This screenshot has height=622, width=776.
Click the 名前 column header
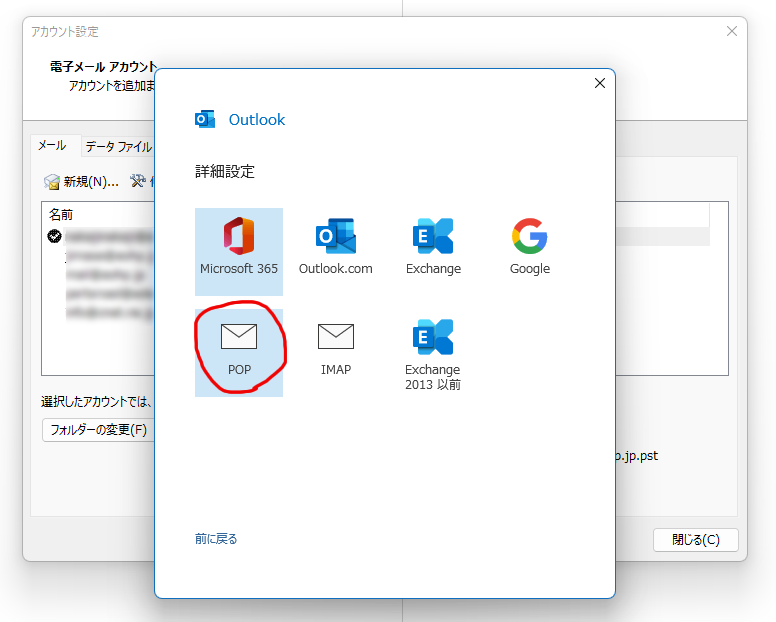61,214
